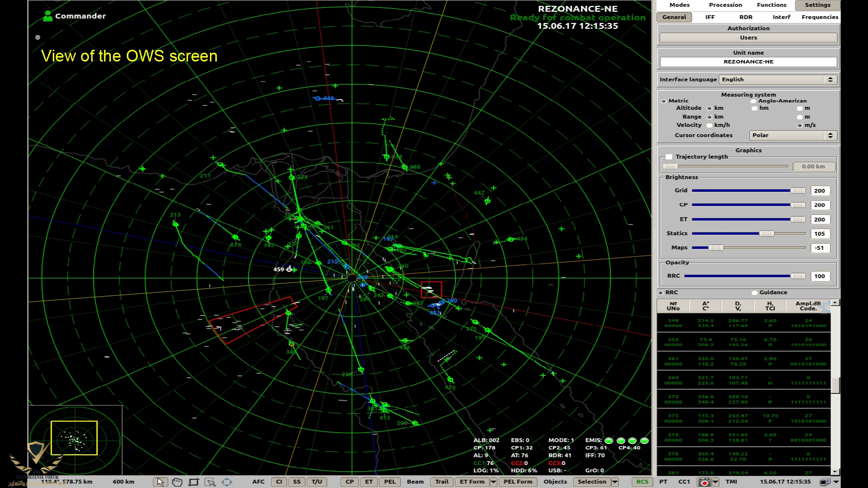The image size is (868, 488).
Task: Switch to the Interf settings tab
Action: [x=782, y=17]
